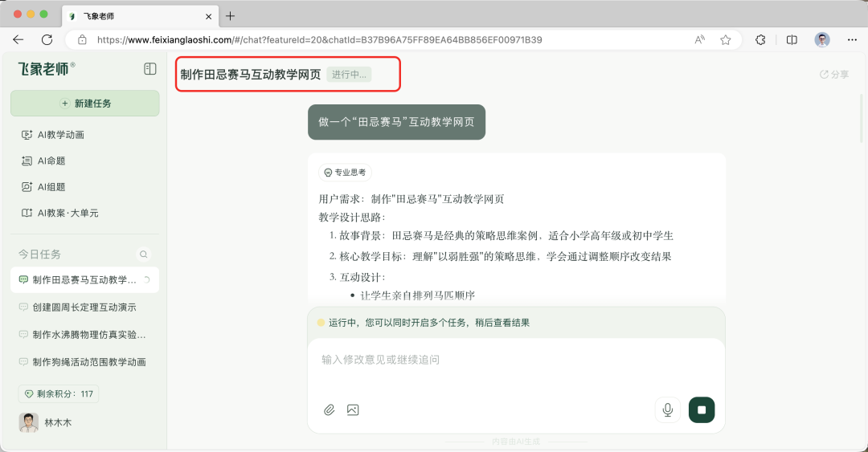Toggle split screen icon
Image resolution: width=868 pixels, height=452 pixels.
tap(792, 40)
